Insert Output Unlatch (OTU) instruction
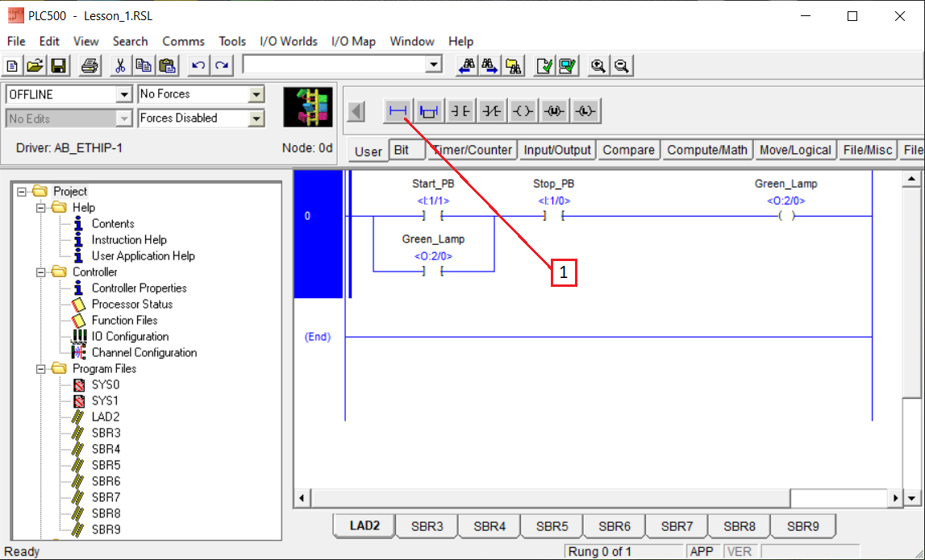This screenshot has width=925, height=560. coord(554,111)
